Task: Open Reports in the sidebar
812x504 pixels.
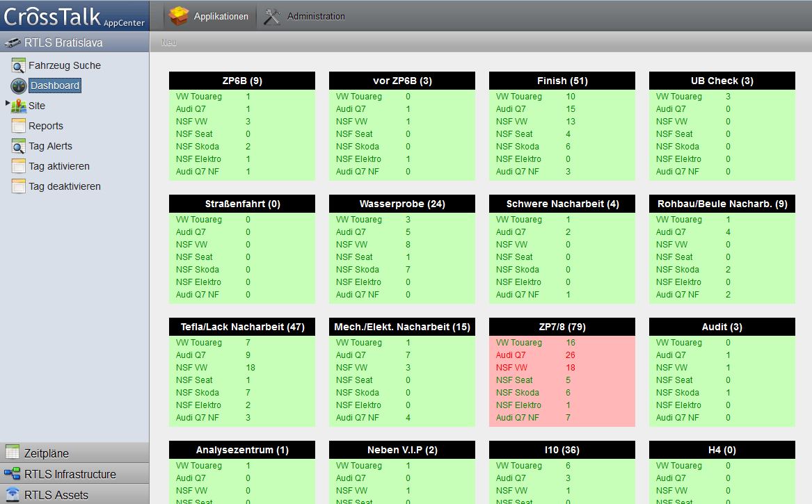Action: coord(45,127)
